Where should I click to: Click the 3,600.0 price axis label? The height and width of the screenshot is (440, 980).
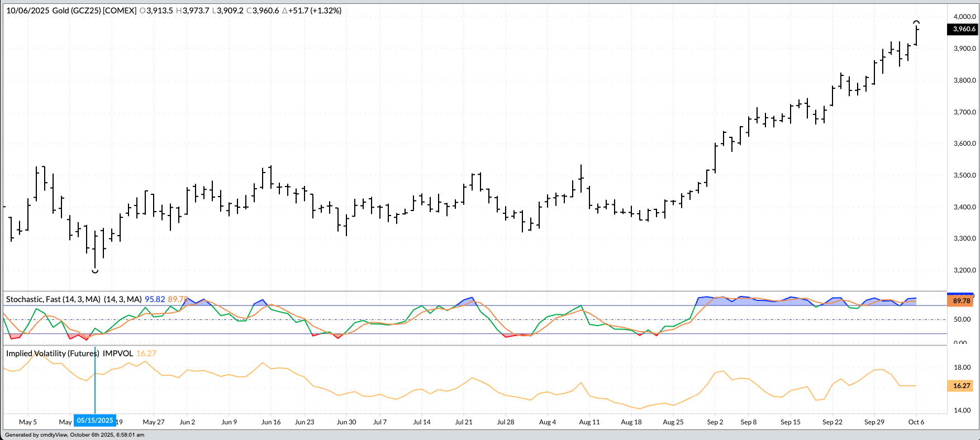coord(965,144)
